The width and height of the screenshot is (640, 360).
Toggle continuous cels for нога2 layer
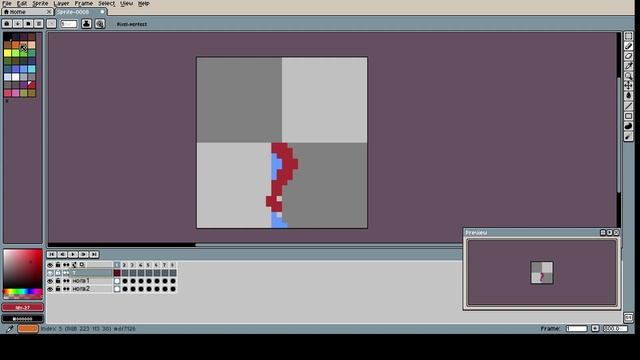(x=66, y=289)
